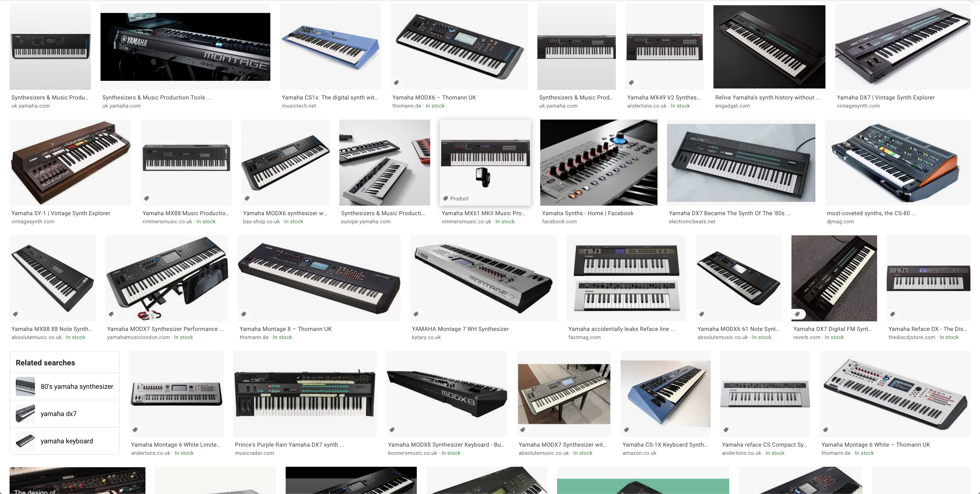The width and height of the screenshot is (980, 494).
Task: Click the Product tag on Yamaha MX61 MKII image
Action: click(456, 198)
